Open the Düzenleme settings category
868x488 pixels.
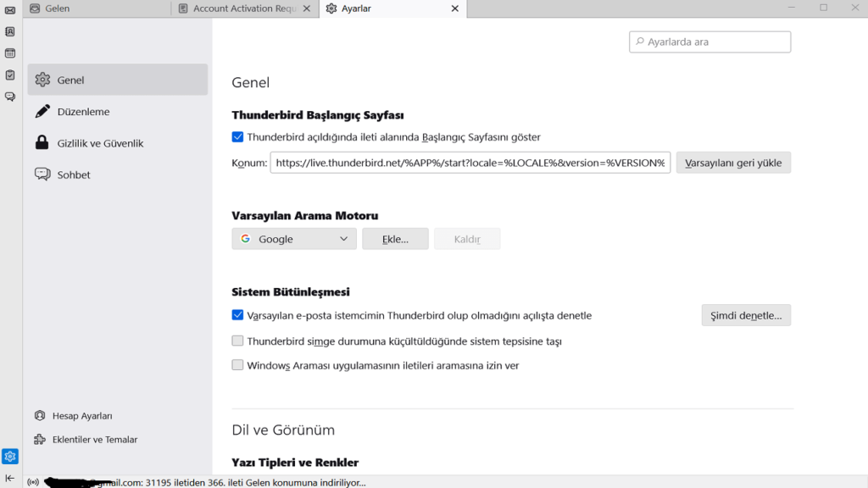(x=117, y=111)
